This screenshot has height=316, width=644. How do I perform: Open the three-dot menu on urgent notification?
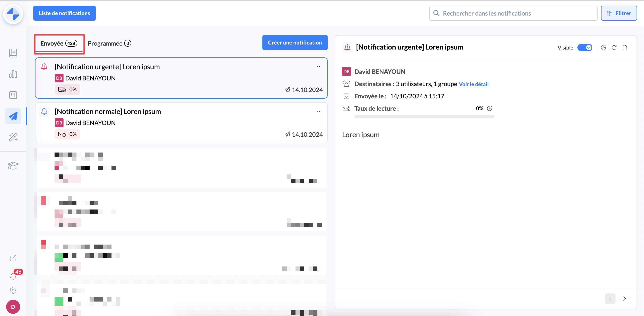point(319,67)
